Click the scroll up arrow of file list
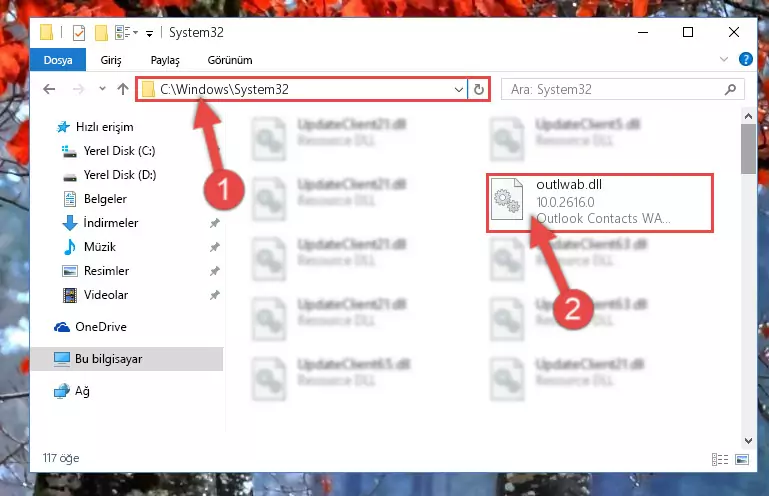769x496 pixels. click(x=748, y=116)
